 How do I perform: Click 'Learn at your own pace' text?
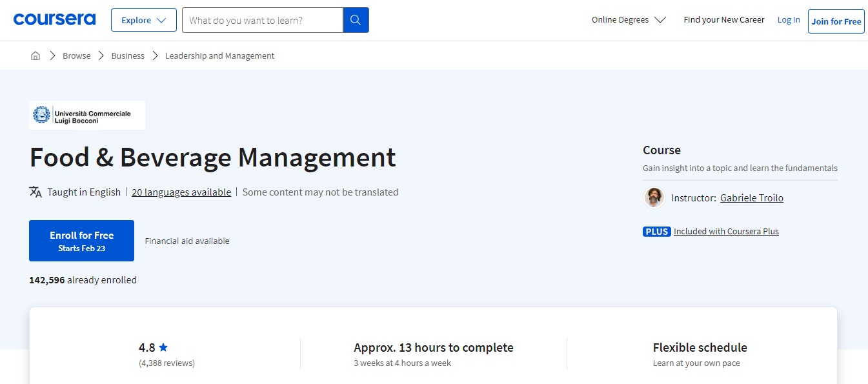coord(696,363)
